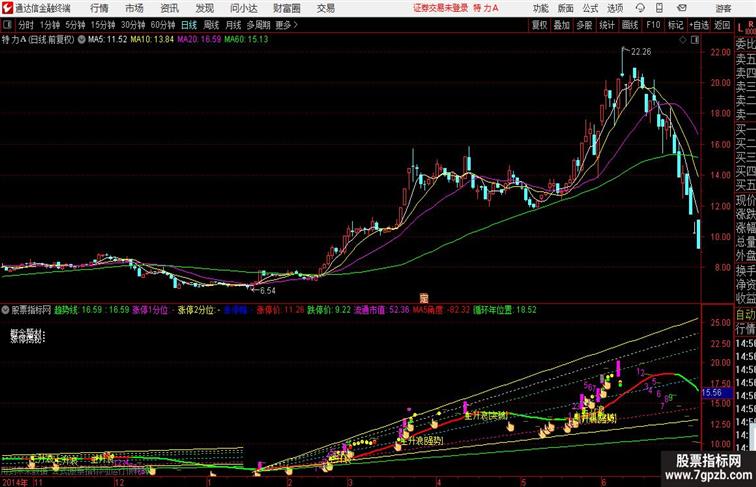Image resolution: width=756 pixels, height=487 pixels.
Task: Click the 复权 toolbar button
Action: (x=539, y=25)
